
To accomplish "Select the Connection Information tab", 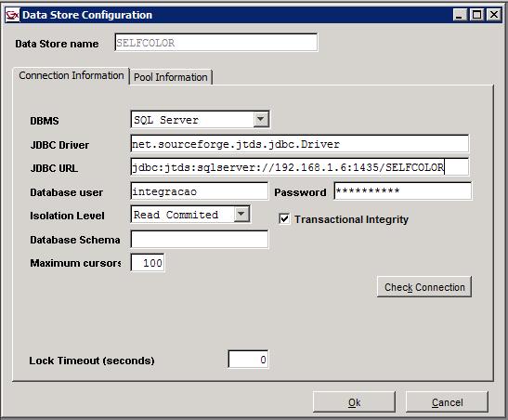I will point(72,75).
